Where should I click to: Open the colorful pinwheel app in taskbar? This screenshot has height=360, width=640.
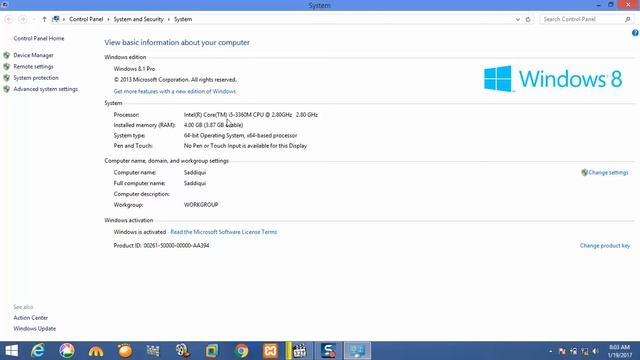pos(67,351)
